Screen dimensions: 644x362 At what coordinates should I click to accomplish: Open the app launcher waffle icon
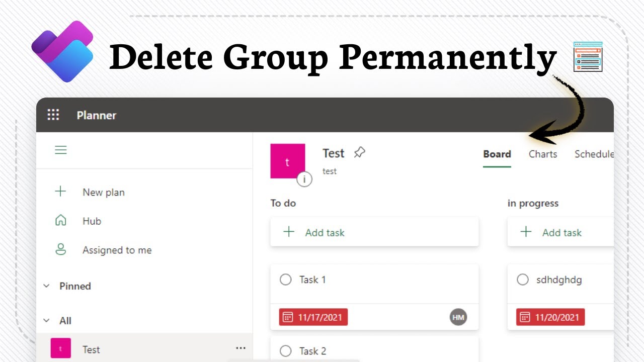point(53,115)
